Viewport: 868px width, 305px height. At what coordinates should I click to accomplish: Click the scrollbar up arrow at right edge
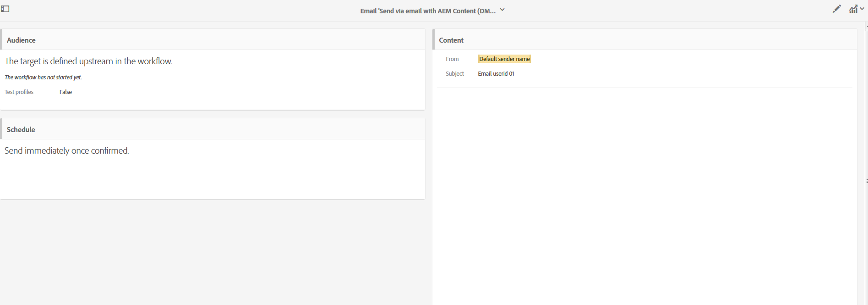pos(866,26)
